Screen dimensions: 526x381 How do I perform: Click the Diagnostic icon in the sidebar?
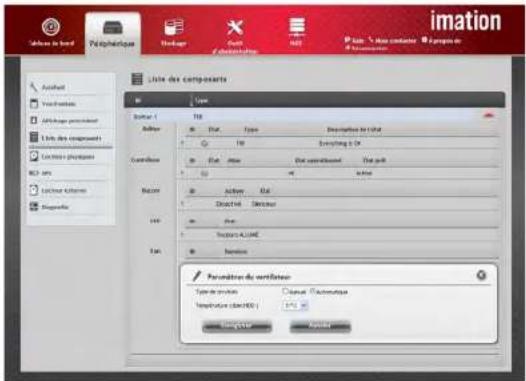point(34,207)
